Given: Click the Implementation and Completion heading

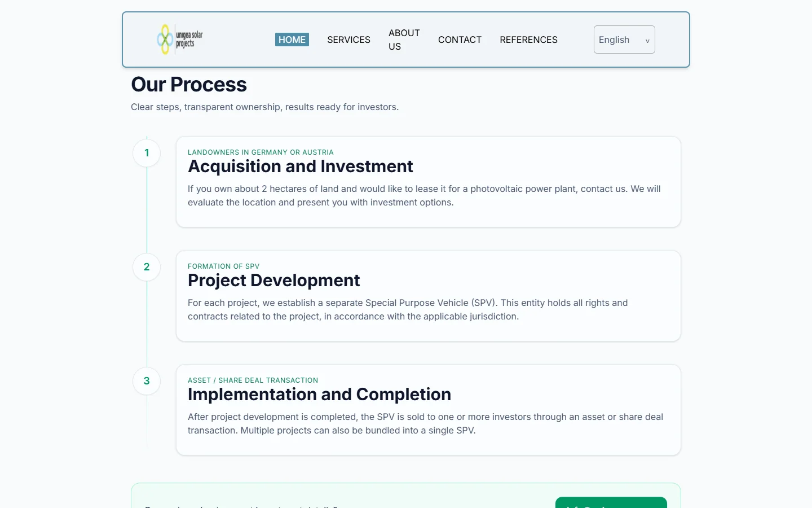Looking at the screenshot, I should [319, 395].
